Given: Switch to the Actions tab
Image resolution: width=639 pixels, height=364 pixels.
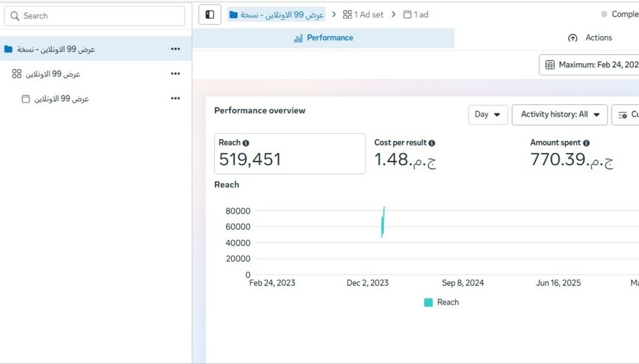Looking at the screenshot, I should [x=590, y=38].
